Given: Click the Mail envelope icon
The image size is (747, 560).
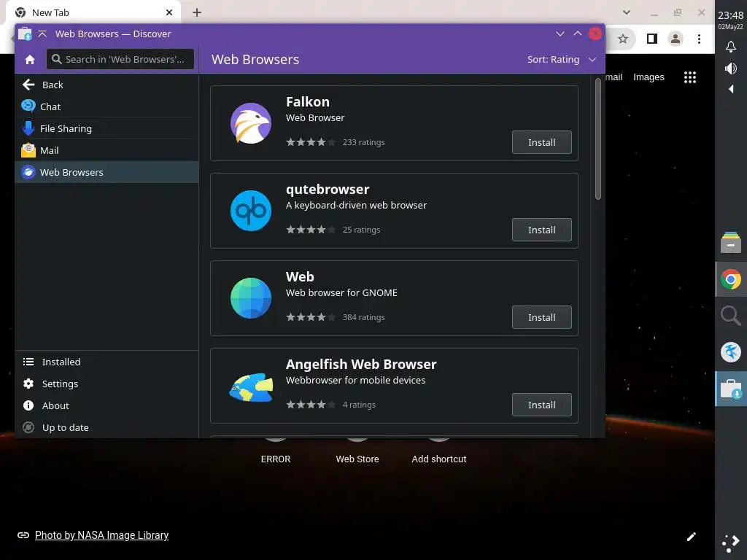Looking at the screenshot, I should click(28, 150).
